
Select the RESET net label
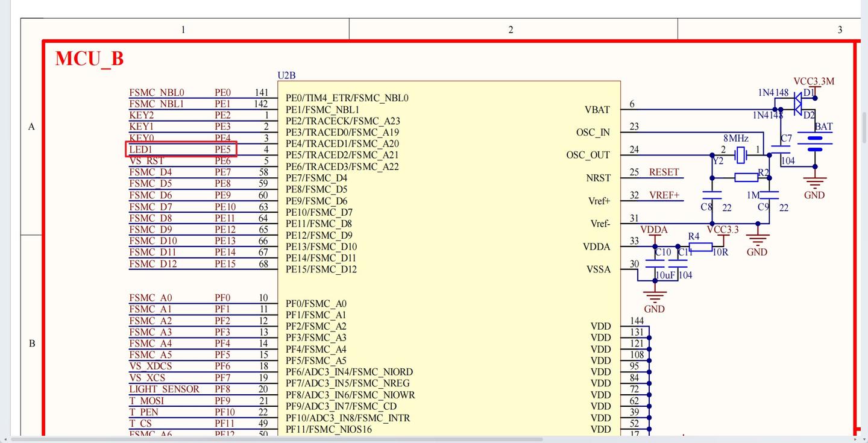[x=664, y=172]
